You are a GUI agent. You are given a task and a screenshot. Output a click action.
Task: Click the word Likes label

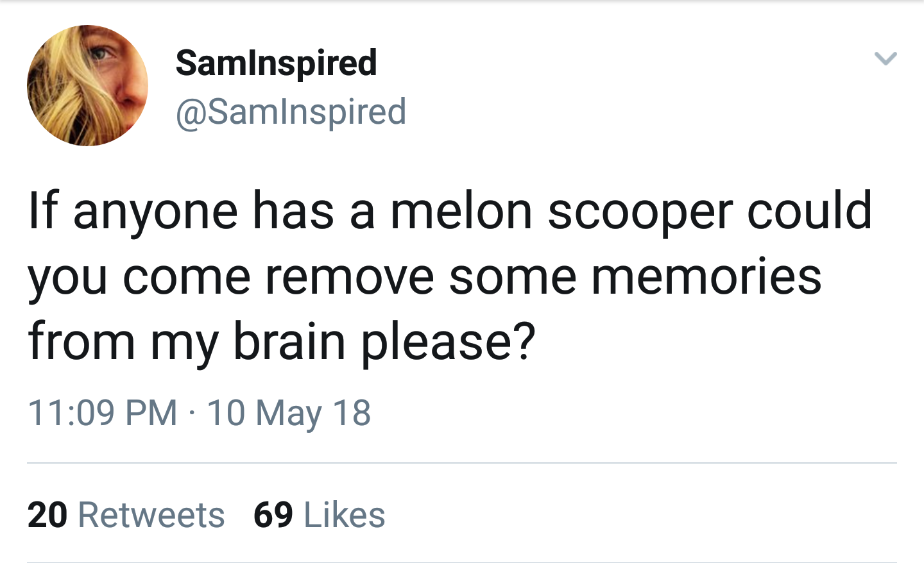tap(345, 515)
